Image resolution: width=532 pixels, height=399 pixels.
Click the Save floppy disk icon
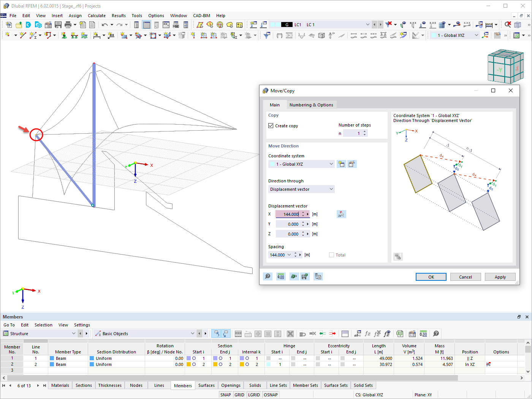coord(58,25)
